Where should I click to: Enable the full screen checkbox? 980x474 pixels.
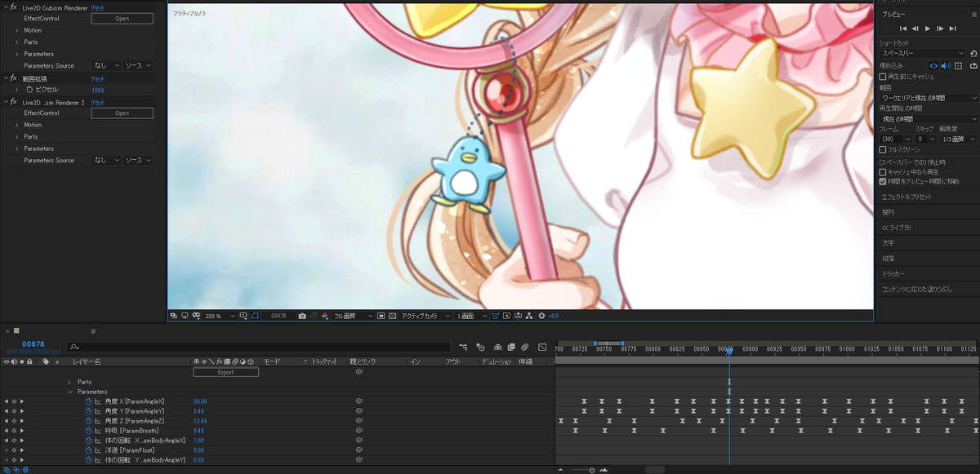(x=883, y=150)
